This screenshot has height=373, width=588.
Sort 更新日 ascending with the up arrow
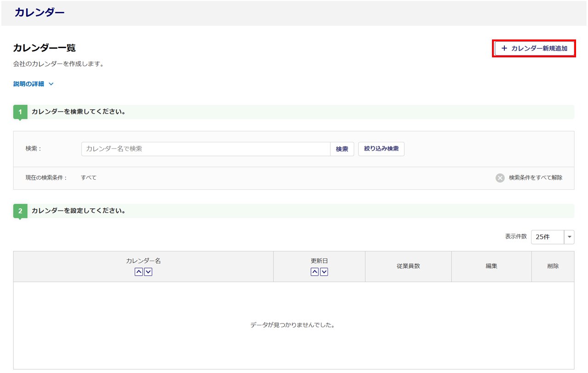click(315, 272)
